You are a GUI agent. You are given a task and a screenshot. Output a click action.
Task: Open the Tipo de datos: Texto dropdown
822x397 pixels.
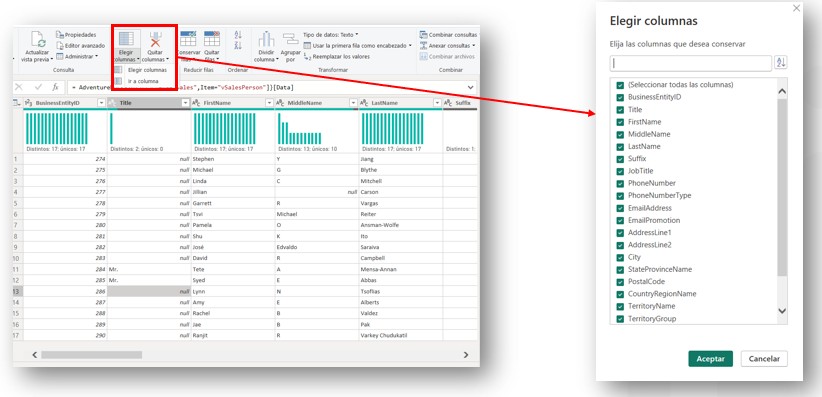[330, 35]
